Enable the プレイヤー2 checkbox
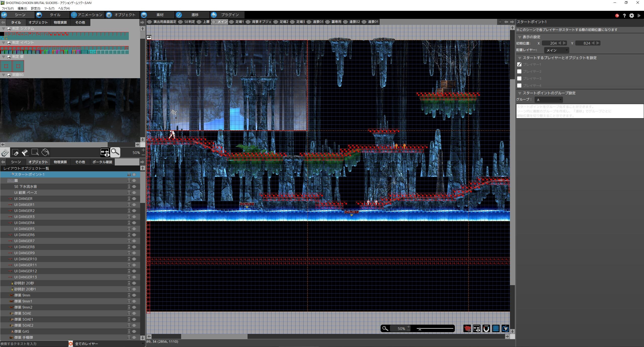The height and width of the screenshot is (347, 644). (x=519, y=71)
